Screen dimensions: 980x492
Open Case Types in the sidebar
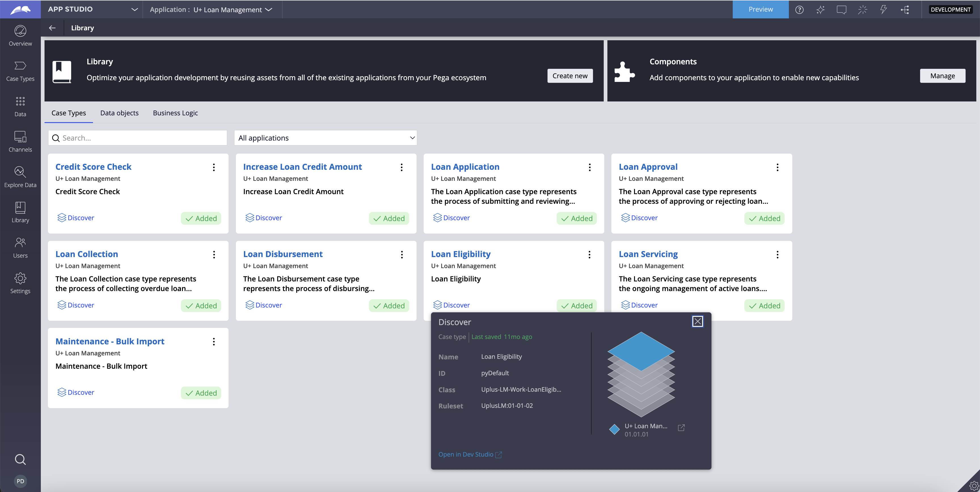point(20,71)
